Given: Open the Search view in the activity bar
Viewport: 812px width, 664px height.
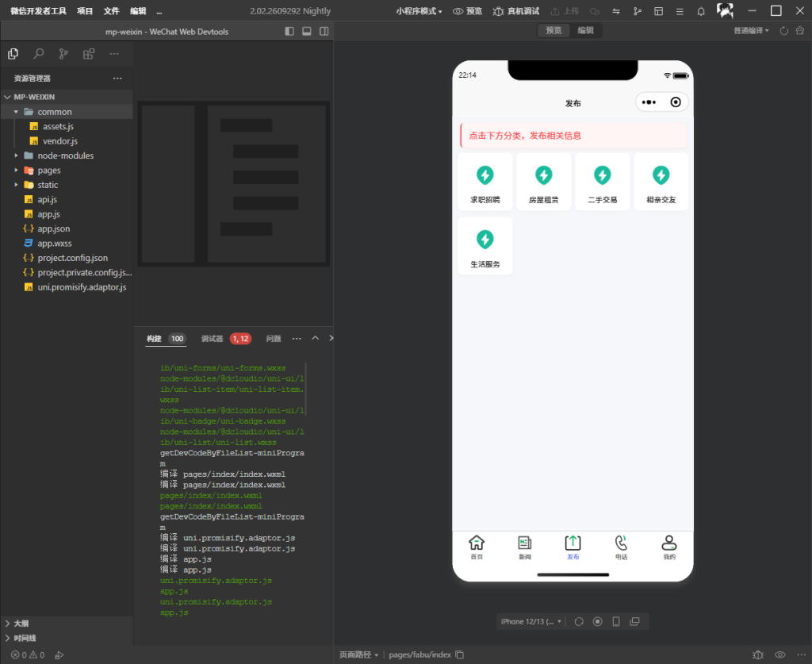Looking at the screenshot, I should click(39, 54).
